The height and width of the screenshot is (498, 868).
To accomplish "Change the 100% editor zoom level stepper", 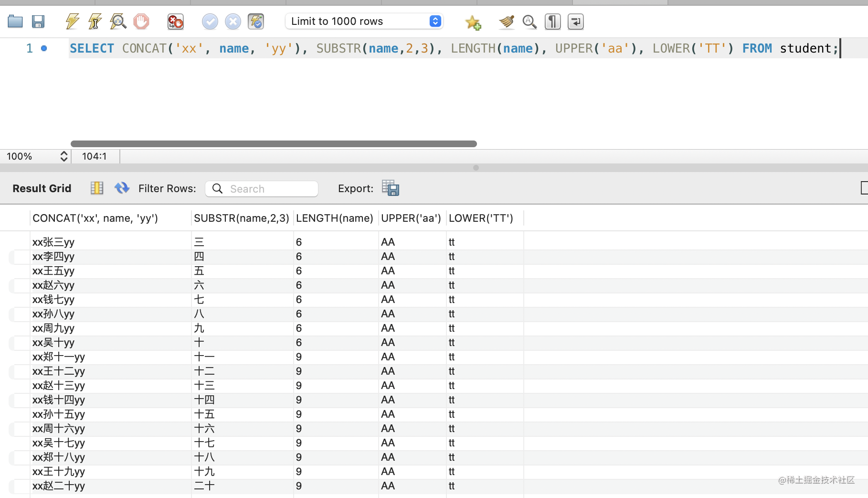I will pyautogui.click(x=64, y=156).
